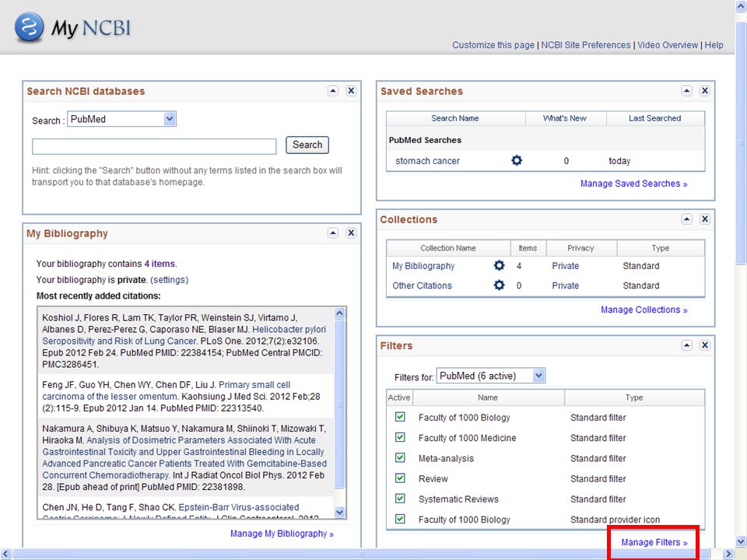
Task: Open NCBI Site Preferences link
Action: (585, 45)
